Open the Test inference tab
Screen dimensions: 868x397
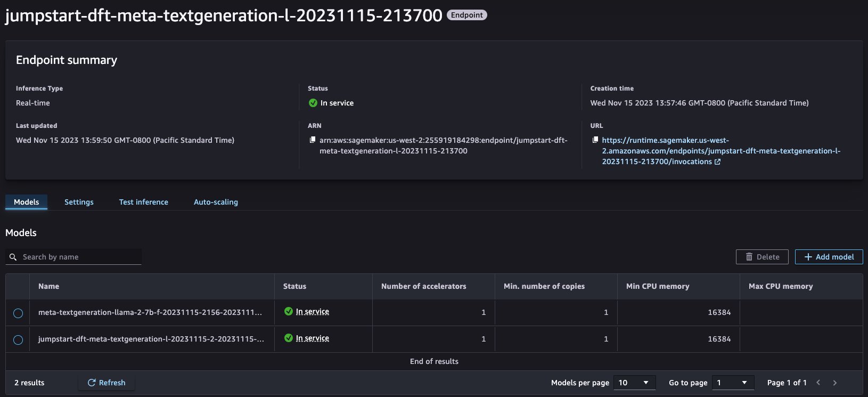click(x=144, y=202)
